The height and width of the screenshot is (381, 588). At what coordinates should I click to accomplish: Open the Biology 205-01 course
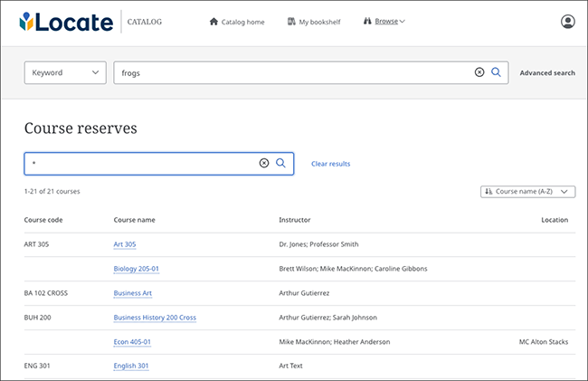point(136,269)
